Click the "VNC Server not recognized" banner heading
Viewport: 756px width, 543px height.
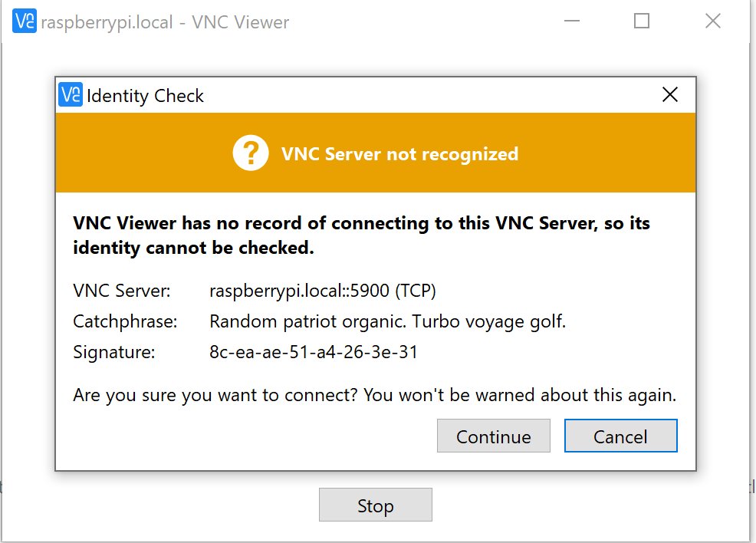tap(399, 154)
